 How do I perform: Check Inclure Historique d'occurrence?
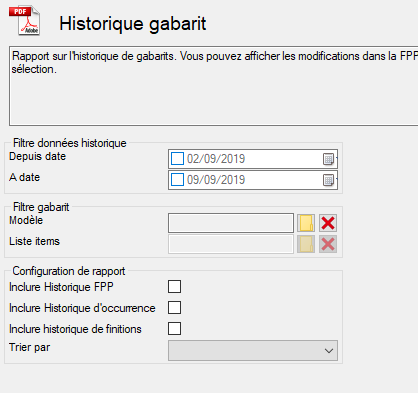(x=175, y=307)
